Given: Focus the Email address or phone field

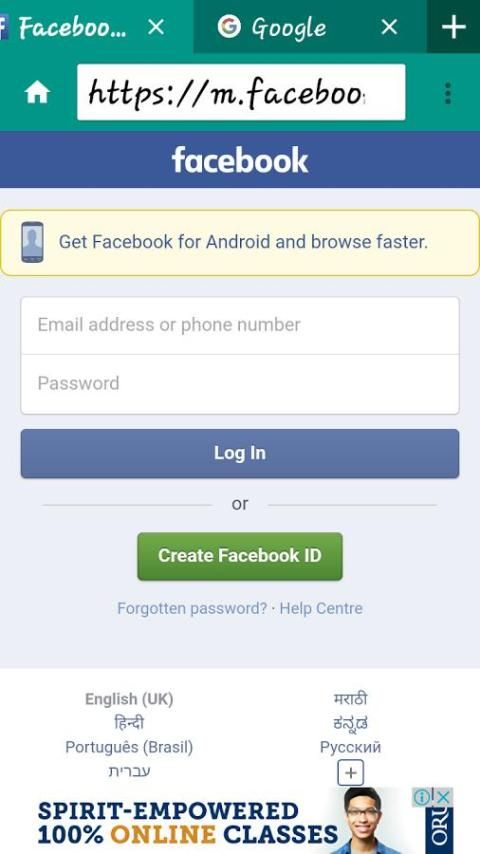Looking at the screenshot, I should (240, 325).
